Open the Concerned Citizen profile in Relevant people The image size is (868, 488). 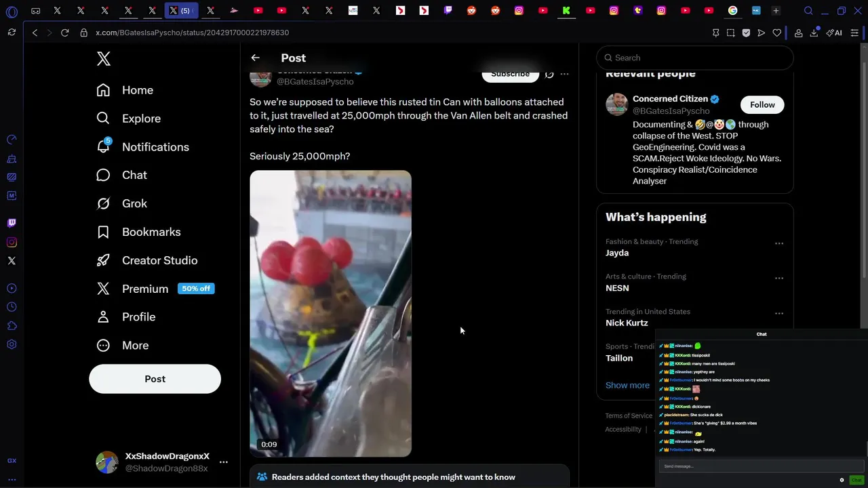click(x=670, y=99)
